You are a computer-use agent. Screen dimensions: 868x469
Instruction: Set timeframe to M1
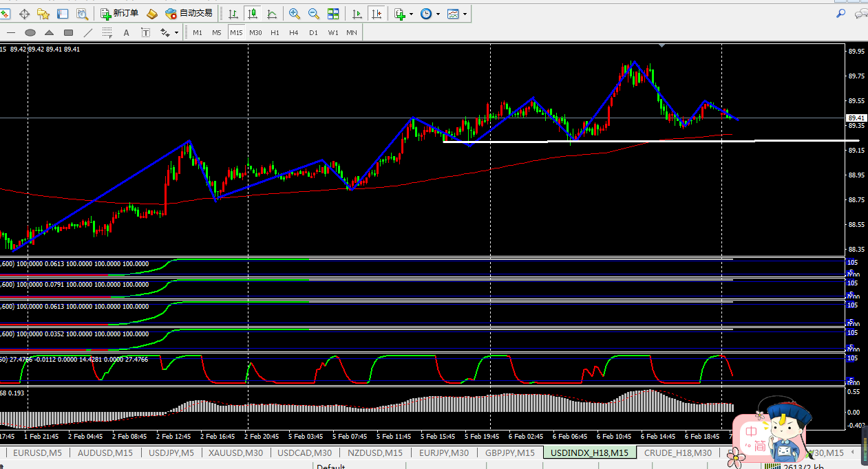(198, 32)
